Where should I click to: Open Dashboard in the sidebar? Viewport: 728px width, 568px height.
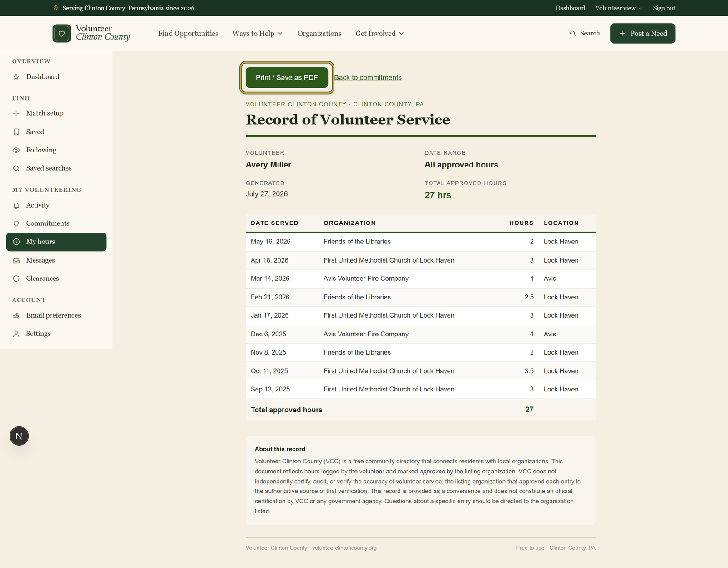tap(56, 77)
